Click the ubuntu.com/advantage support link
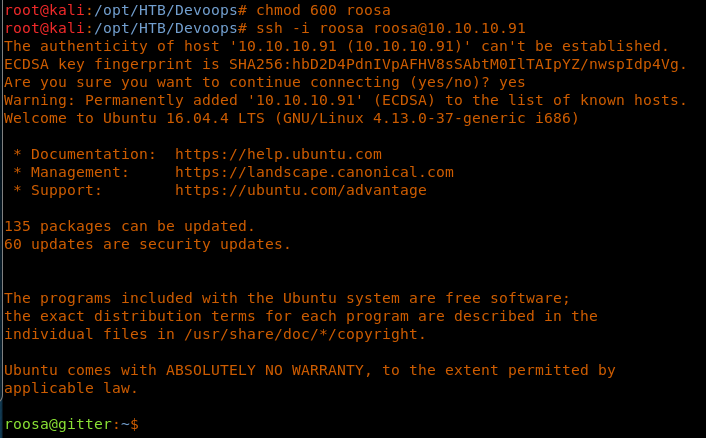The width and height of the screenshot is (706, 438). [300, 190]
